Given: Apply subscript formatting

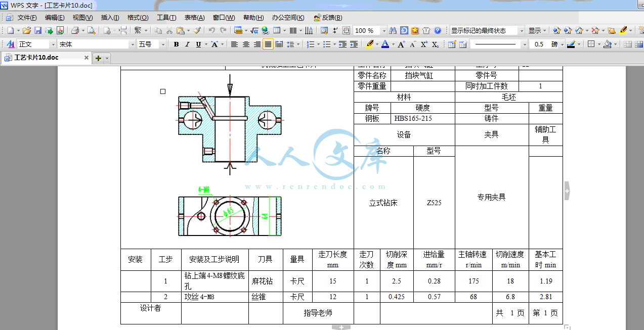Looking at the screenshot, I should coord(435,44).
